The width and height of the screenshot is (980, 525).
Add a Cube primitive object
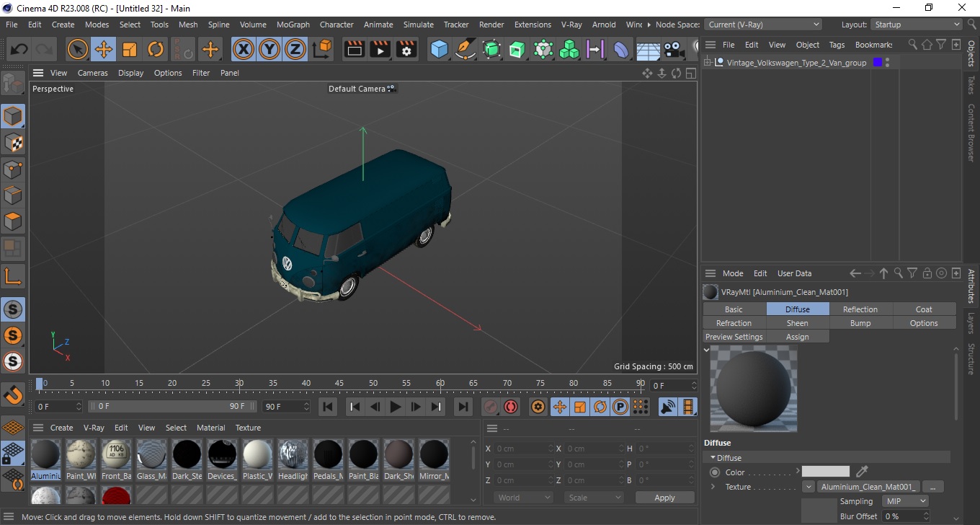tap(440, 50)
